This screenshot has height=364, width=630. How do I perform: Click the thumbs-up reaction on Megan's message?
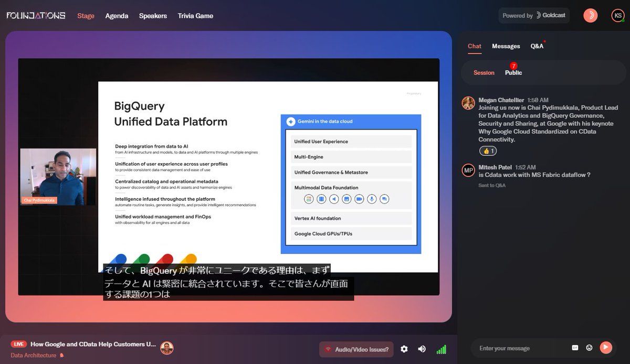tap(488, 151)
